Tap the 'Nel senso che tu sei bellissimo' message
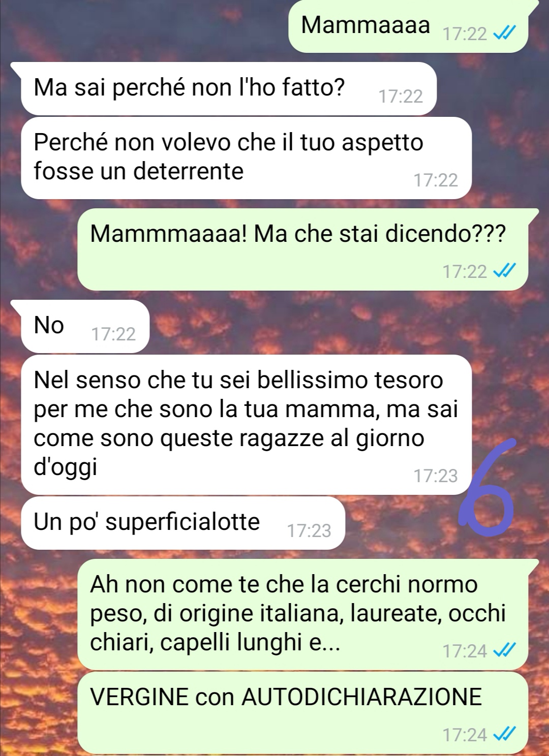 (247, 425)
